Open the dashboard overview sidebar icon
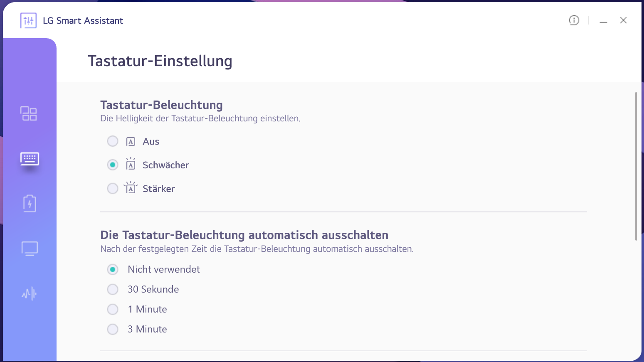Viewport: 644px width, 362px height. tap(29, 113)
